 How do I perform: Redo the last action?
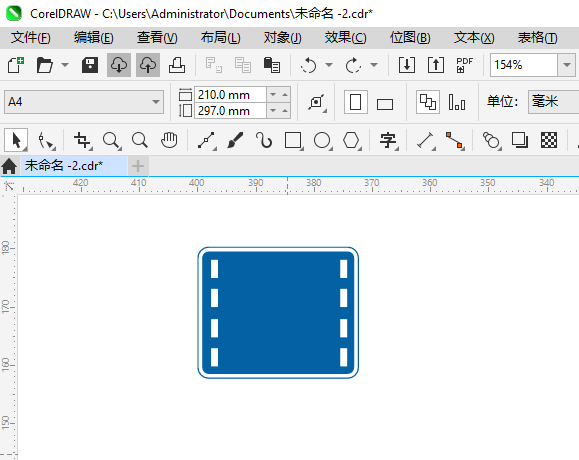(x=353, y=65)
